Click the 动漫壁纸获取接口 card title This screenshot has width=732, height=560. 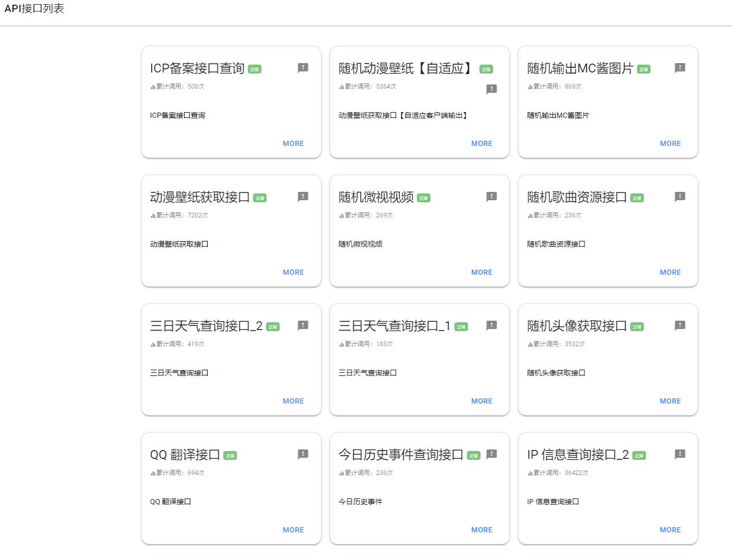point(200,197)
